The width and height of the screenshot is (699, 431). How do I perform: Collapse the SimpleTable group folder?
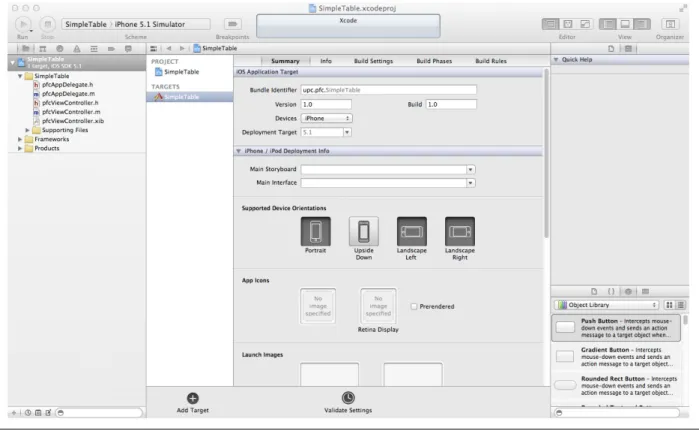tap(20, 76)
